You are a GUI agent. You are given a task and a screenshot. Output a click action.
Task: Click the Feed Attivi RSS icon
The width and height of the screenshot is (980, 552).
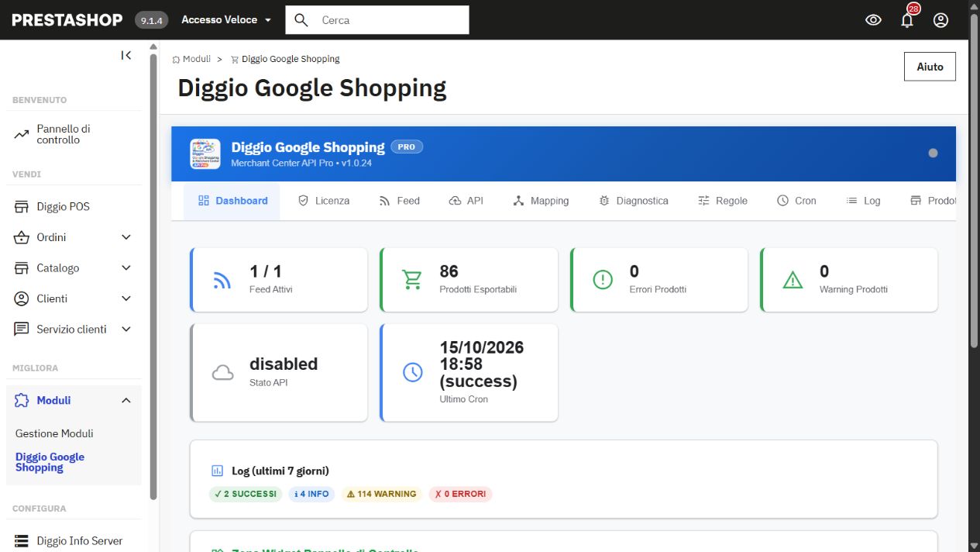(x=222, y=280)
